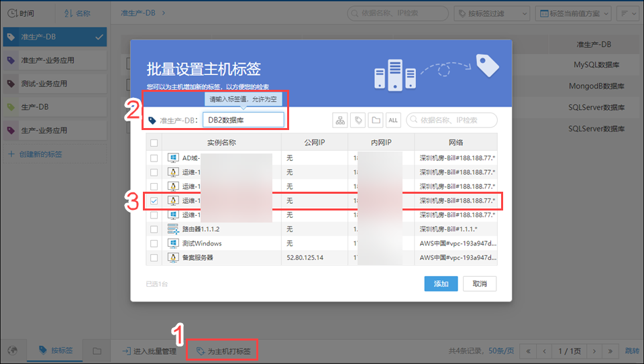Screen dimensions: 644x364
Task: Click the globe icon in bottom bar
Action: [x=13, y=351]
